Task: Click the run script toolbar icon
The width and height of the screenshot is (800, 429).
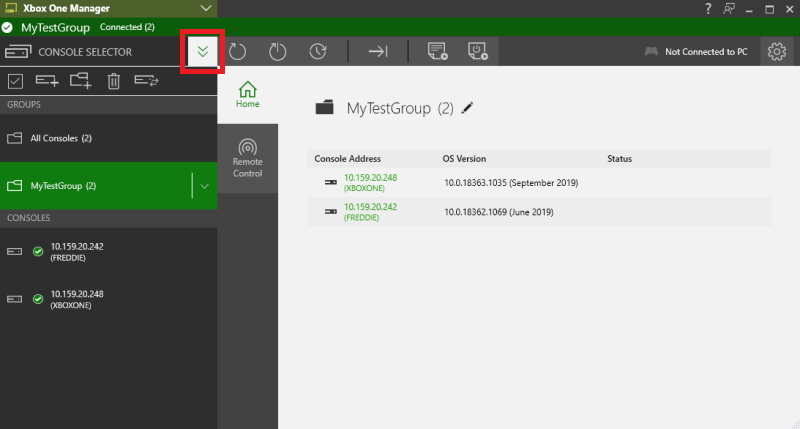Action: [x=438, y=52]
